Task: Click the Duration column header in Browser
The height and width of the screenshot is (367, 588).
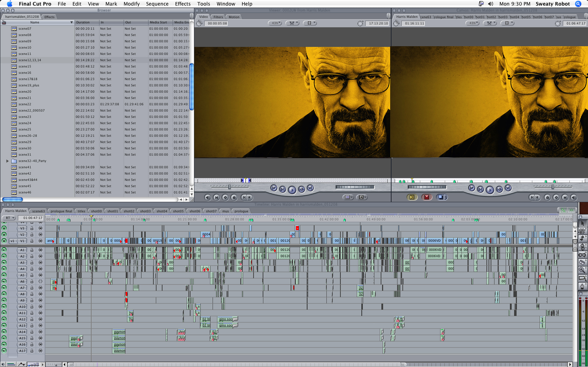Action: [87, 22]
